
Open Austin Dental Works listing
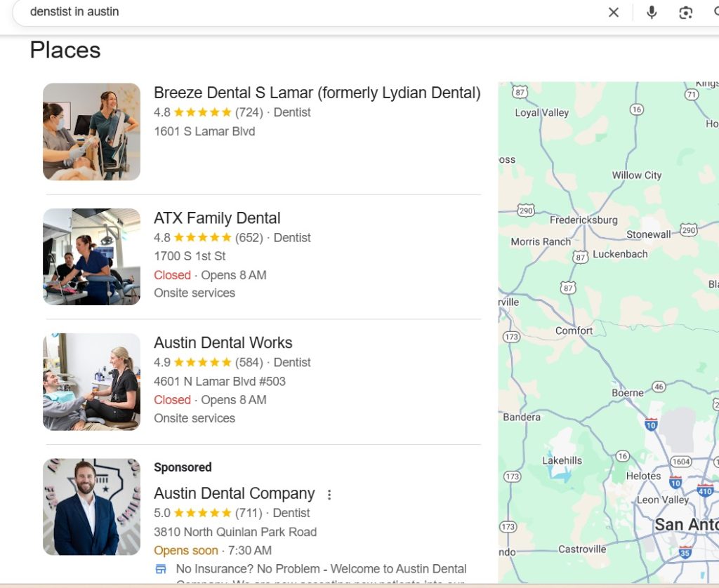[x=223, y=343]
